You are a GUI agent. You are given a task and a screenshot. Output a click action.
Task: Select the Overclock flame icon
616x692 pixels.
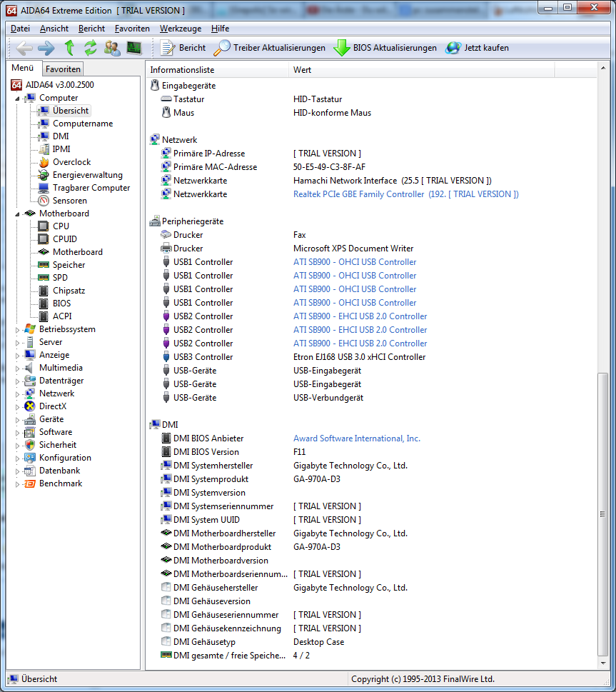tap(44, 162)
